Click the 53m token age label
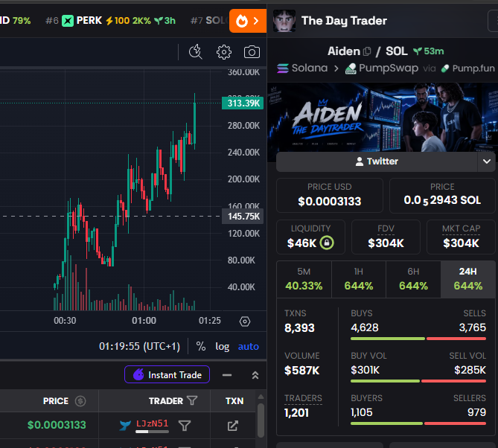Screen dimensions: 498x448 click(x=428, y=51)
